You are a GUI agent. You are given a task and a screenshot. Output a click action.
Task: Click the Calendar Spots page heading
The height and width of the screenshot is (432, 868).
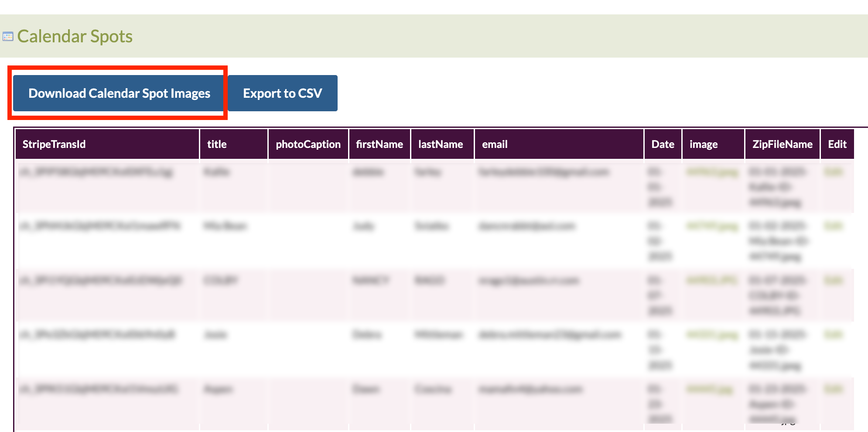pos(75,37)
